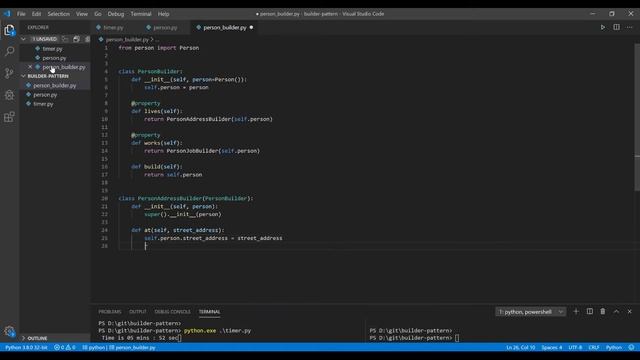The height and width of the screenshot is (360, 640).
Task: Expand the Outline section
Action: pyautogui.click(x=23, y=338)
